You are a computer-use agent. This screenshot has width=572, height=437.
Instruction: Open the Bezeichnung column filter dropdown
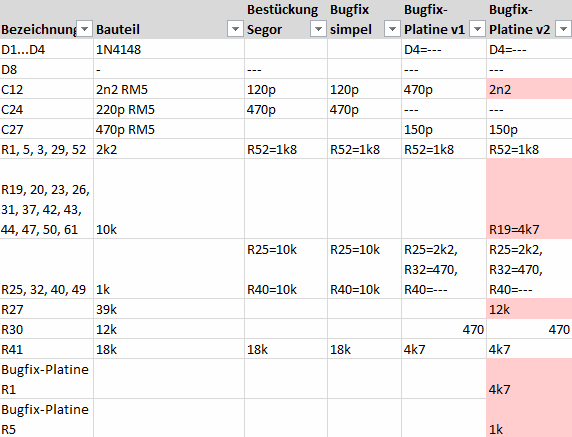(x=85, y=29)
